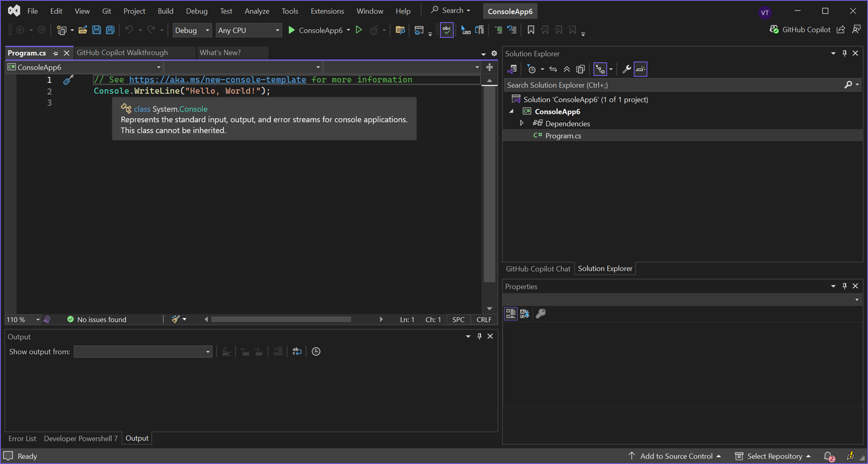Screen dimensions: 868x464
Task: Click the Search Solution Explorer input box
Action: (x=654, y=84)
